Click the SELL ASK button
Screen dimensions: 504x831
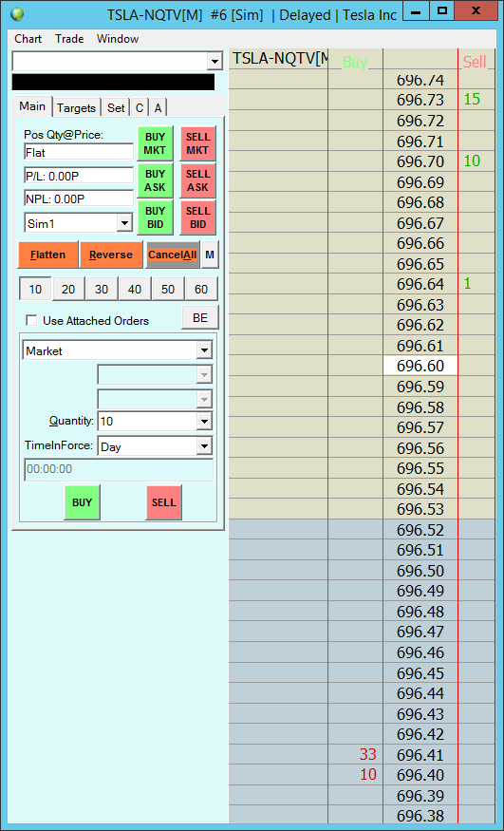[x=198, y=180]
